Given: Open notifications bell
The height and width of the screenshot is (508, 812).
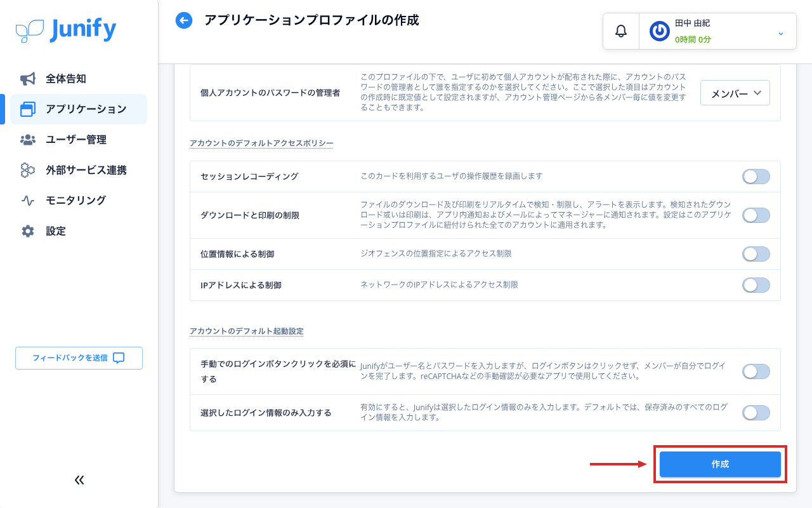Looking at the screenshot, I should pos(621,31).
